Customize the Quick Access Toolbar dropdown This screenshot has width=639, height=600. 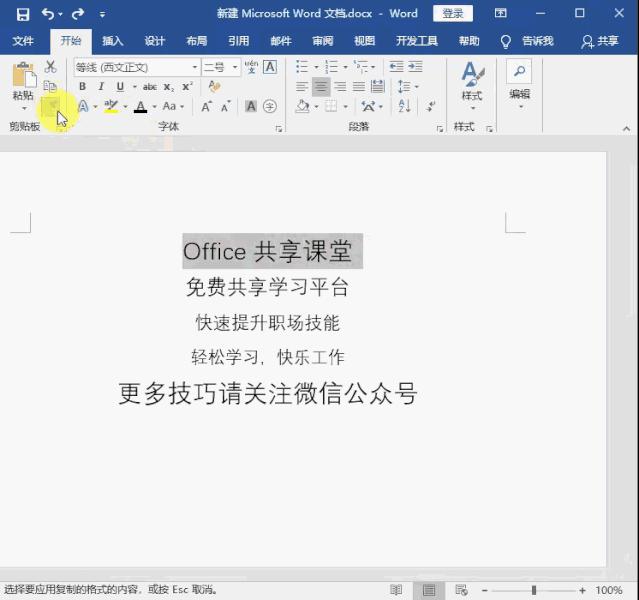click(102, 15)
